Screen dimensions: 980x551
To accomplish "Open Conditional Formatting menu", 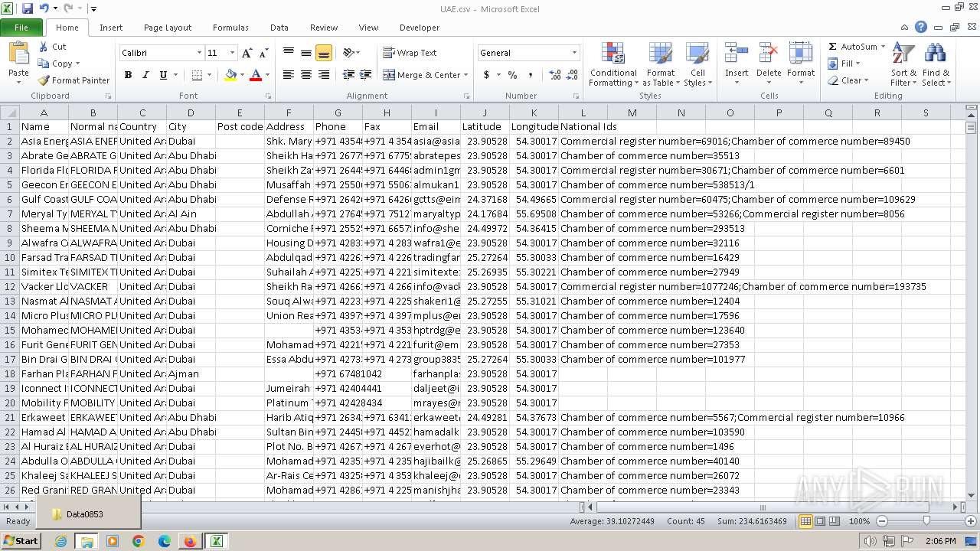I will [x=613, y=65].
